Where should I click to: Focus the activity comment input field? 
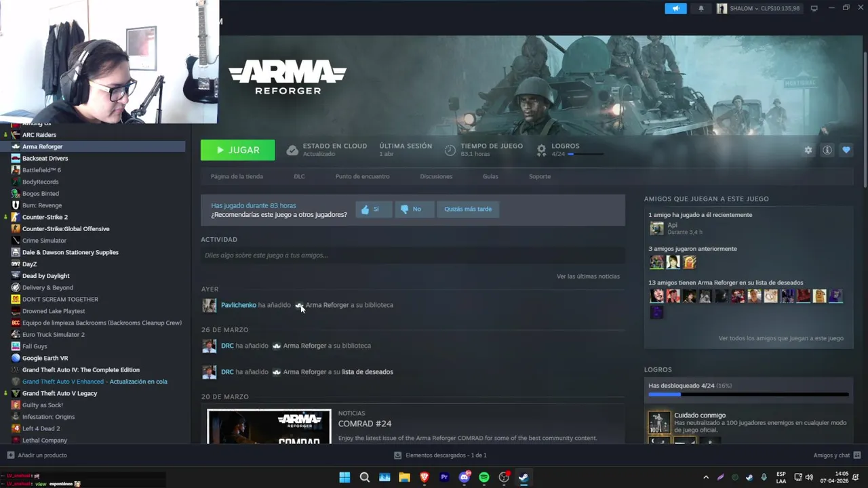coord(412,255)
